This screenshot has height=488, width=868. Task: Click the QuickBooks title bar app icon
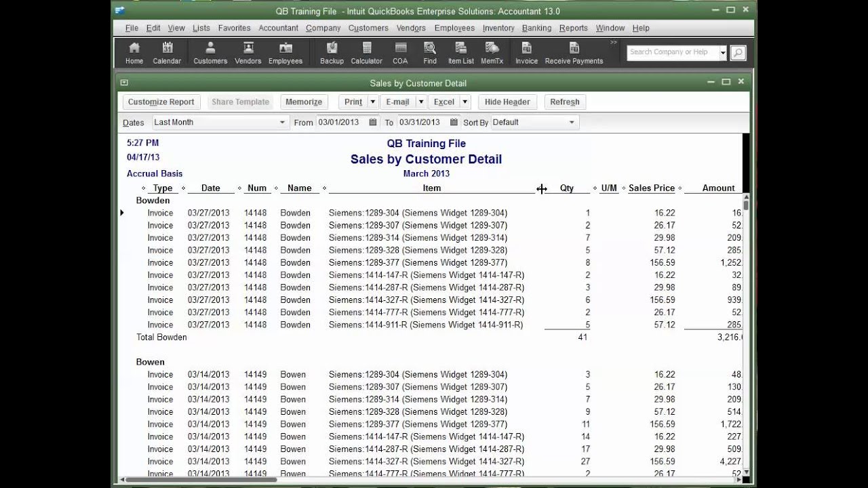[120, 10]
